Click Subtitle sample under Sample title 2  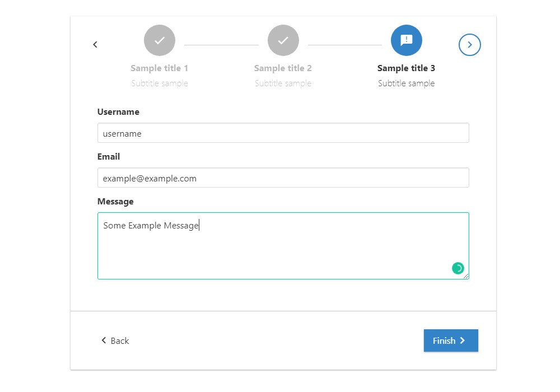point(283,83)
